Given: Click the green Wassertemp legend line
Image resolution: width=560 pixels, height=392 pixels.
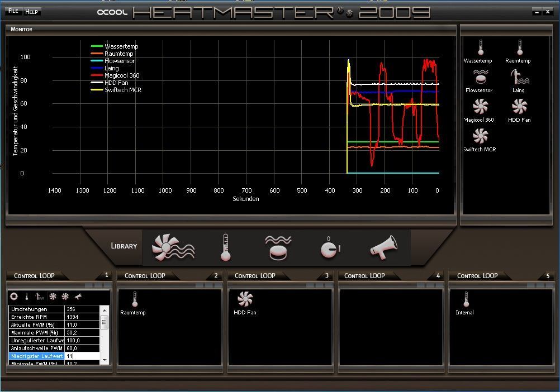Looking at the screenshot, I should [x=97, y=46].
